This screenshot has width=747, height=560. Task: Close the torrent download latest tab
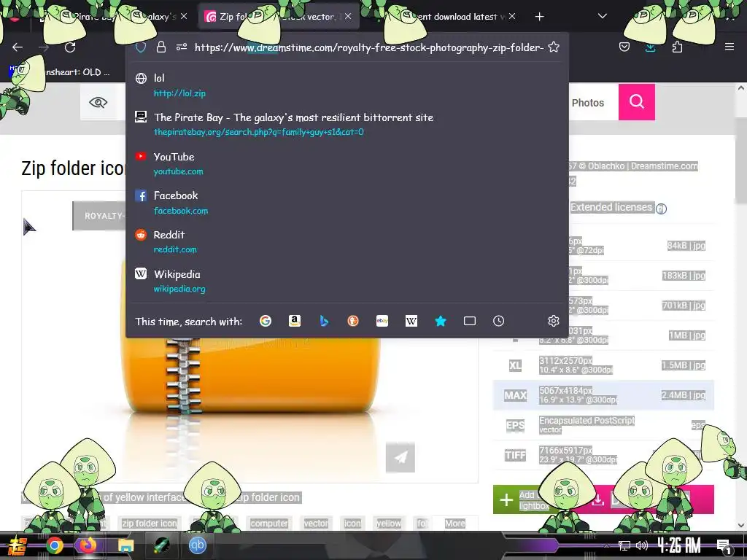pyautogui.click(x=512, y=16)
